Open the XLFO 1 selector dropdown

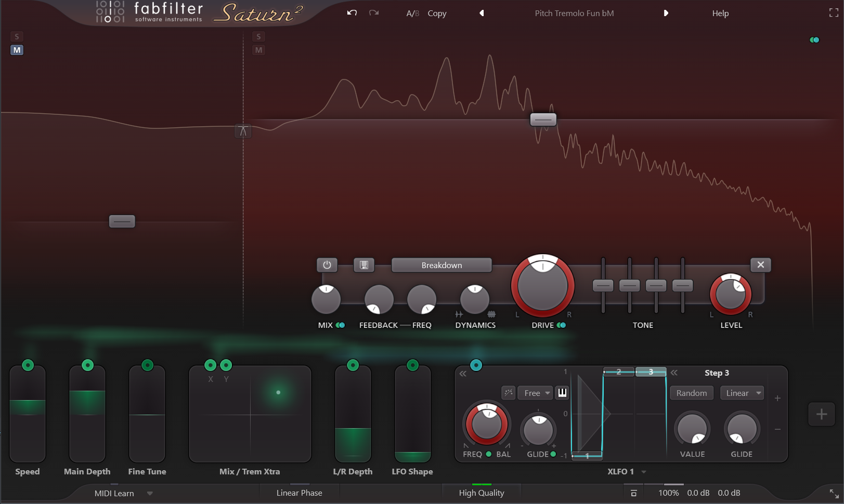tap(626, 472)
